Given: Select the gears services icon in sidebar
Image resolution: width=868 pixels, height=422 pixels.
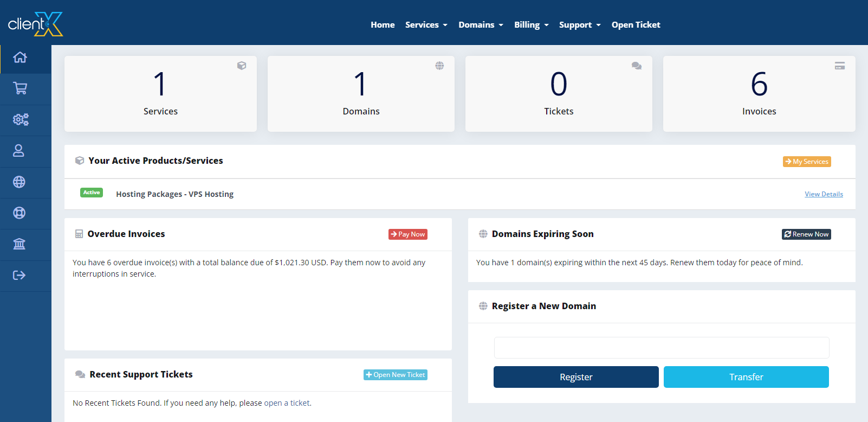Looking at the screenshot, I should [x=20, y=119].
